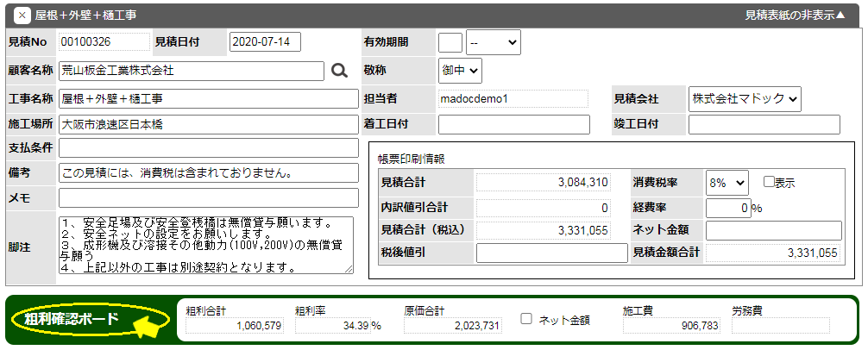The height and width of the screenshot is (350, 868).
Task: Open the 敬称 dropdown
Action: 460,71
